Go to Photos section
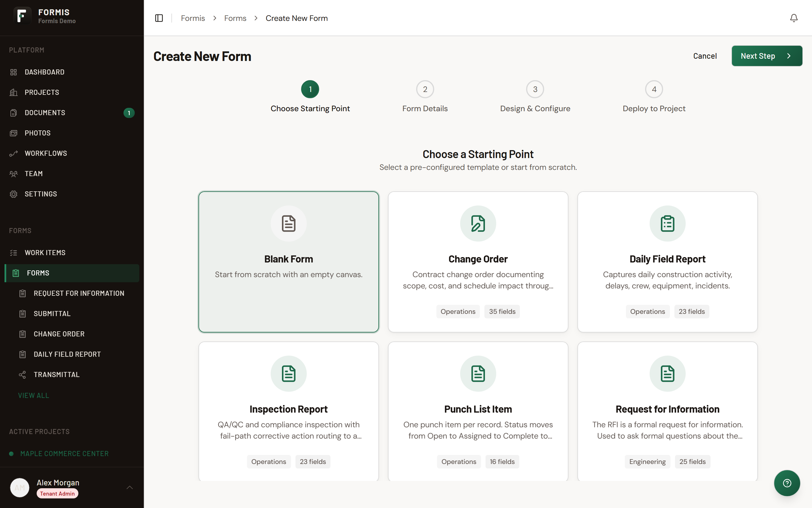Image resolution: width=812 pixels, height=508 pixels. (x=72, y=133)
